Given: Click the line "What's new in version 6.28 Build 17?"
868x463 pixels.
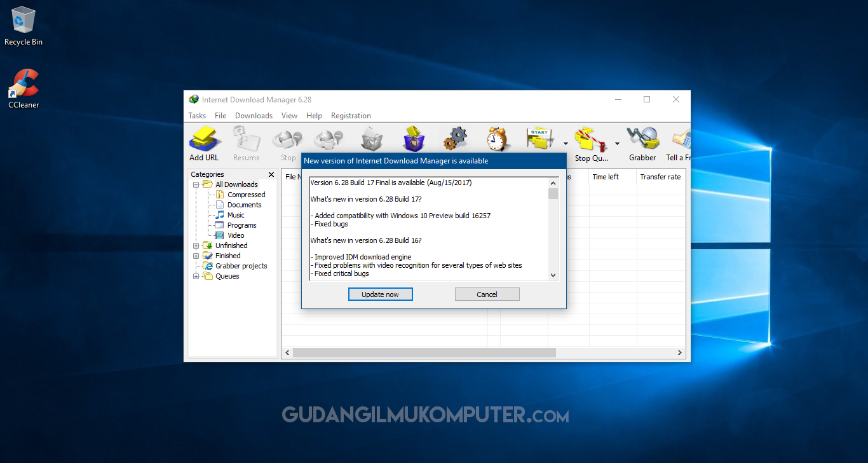Looking at the screenshot, I should click(x=366, y=199).
